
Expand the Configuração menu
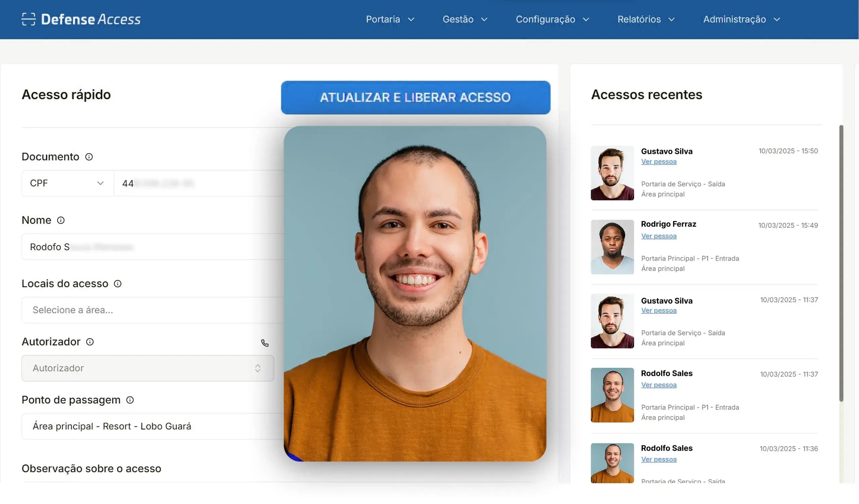coord(552,19)
